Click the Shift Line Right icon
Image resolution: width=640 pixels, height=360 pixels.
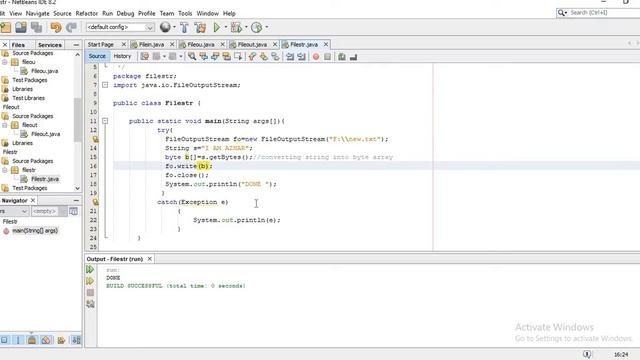(301, 57)
